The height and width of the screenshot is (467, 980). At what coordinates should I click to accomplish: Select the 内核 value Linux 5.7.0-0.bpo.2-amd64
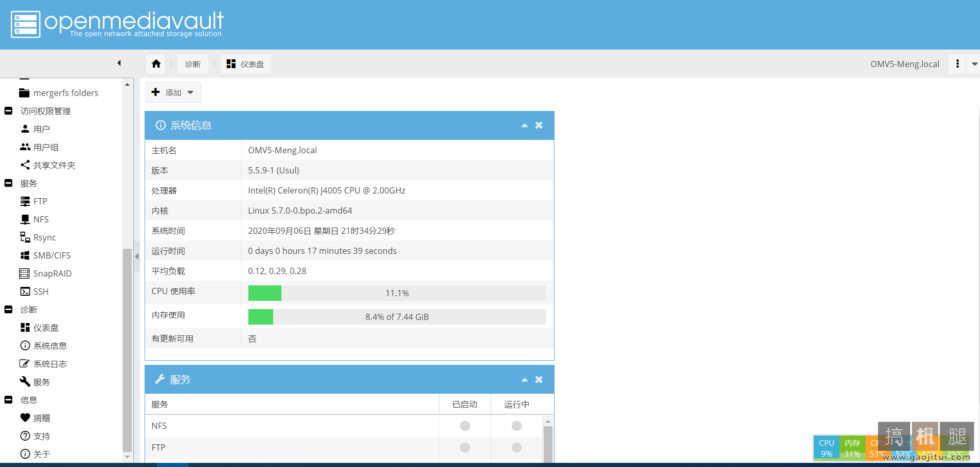pos(300,211)
